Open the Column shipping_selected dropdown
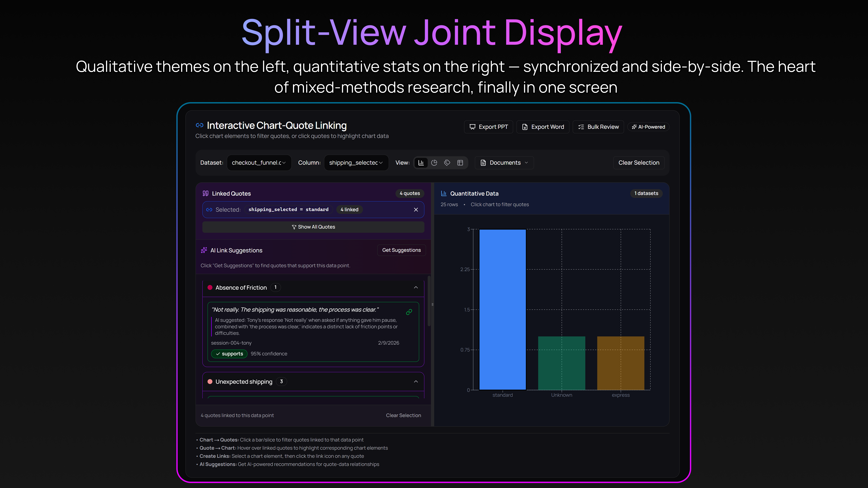 (356, 163)
